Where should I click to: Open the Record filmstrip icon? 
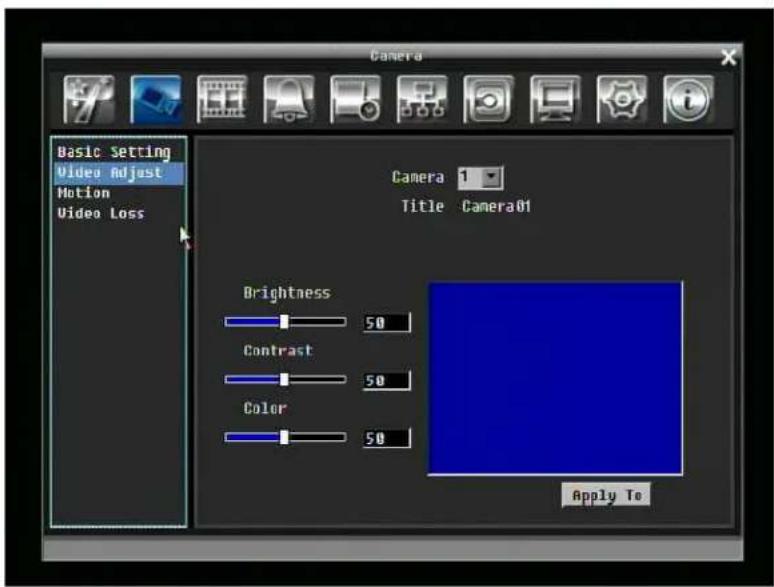(x=222, y=100)
